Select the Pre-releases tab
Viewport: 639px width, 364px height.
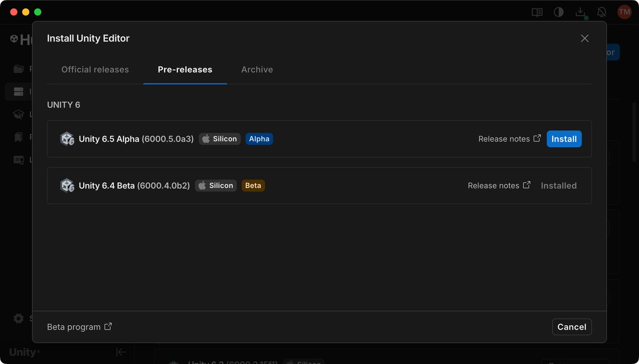click(x=185, y=69)
